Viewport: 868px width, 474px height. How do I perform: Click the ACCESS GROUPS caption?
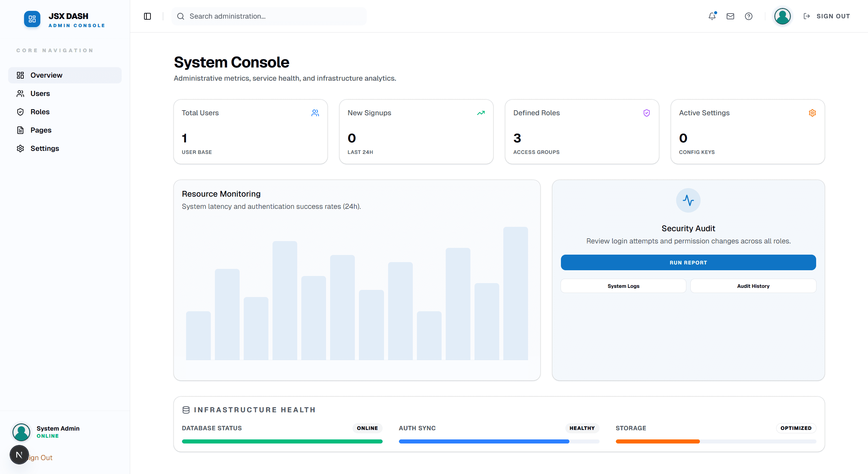tap(536, 152)
